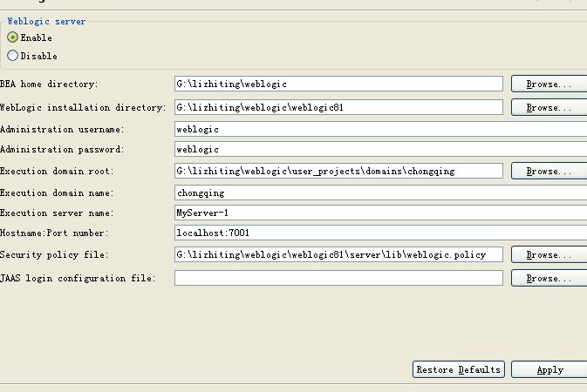Browse for Execution domain root
Viewport: 587px width, 392px height.
coord(549,172)
